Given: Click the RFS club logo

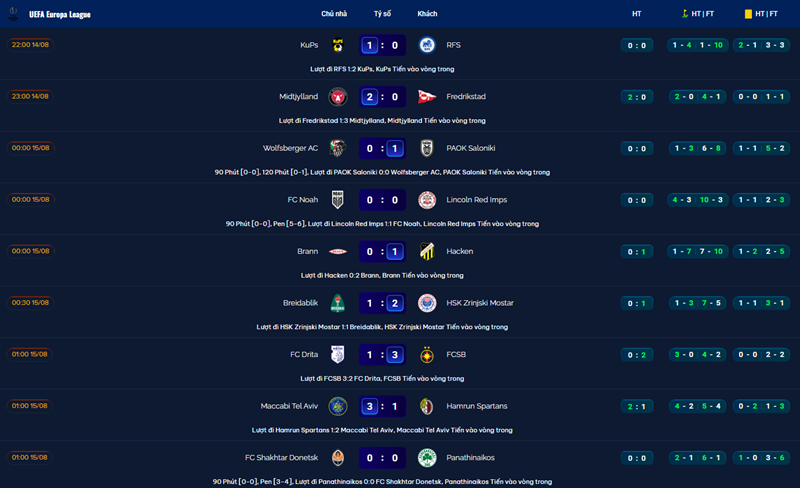Looking at the screenshot, I should tap(427, 45).
